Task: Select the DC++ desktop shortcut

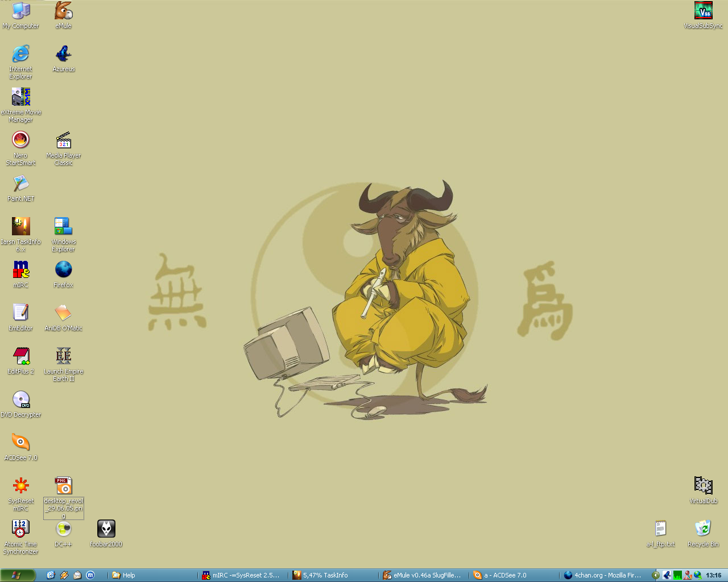Action: [x=64, y=534]
